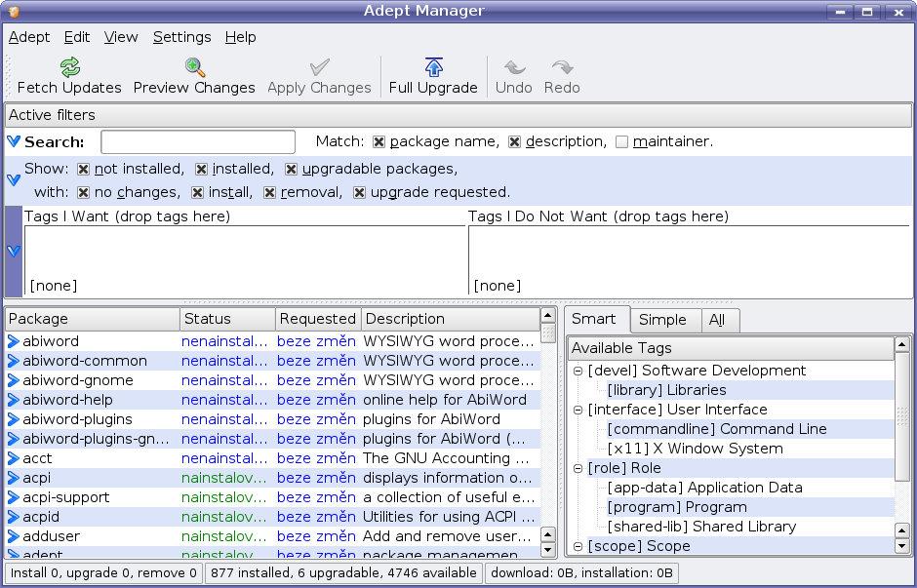Screen dimensions: 917x588
Task: Sort by the Description column header
Action: click(451, 319)
